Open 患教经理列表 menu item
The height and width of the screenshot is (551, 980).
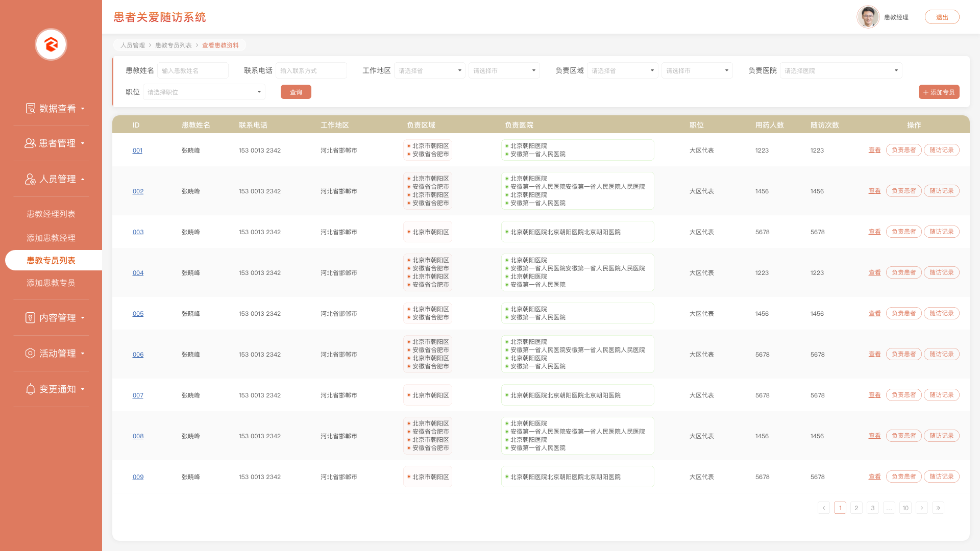click(x=51, y=214)
